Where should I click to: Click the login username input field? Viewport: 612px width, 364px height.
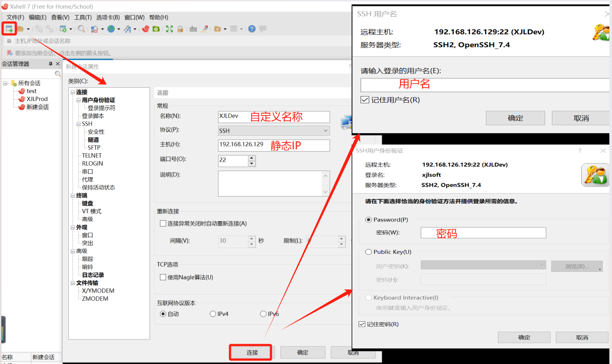tap(486, 85)
